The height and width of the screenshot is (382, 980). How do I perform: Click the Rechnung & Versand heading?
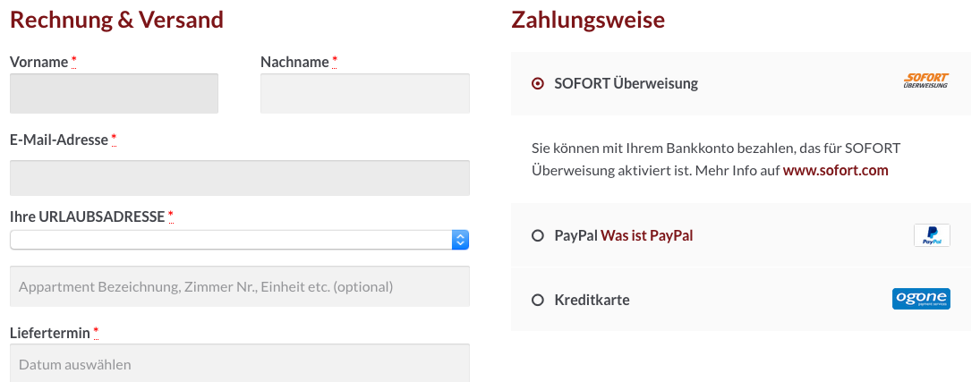pos(117,20)
